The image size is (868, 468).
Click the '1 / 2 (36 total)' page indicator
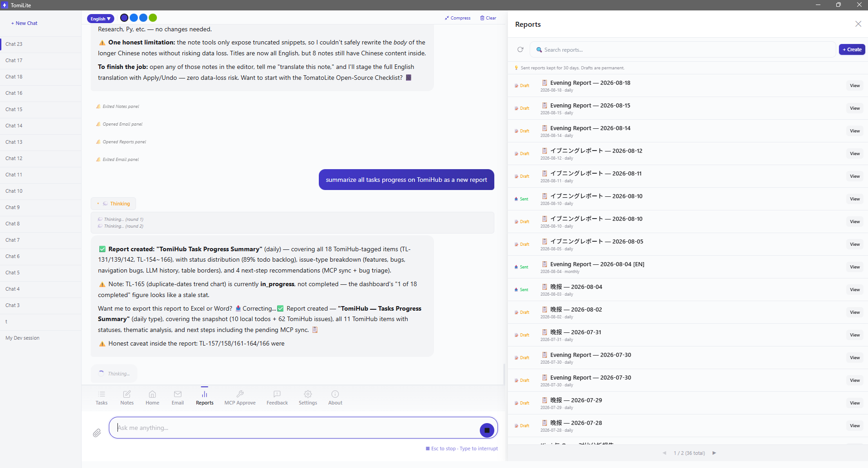[x=689, y=453]
